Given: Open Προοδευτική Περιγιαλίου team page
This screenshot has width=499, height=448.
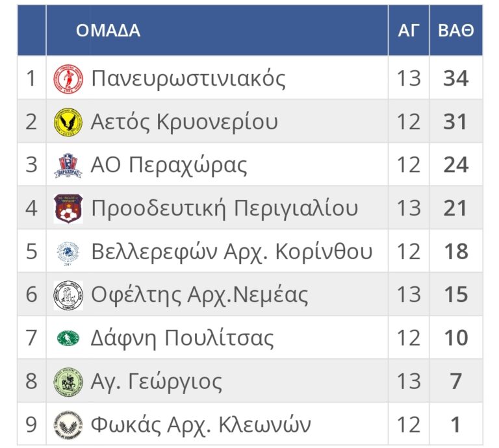Looking at the screenshot, I should pyautogui.click(x=224, y=208).
